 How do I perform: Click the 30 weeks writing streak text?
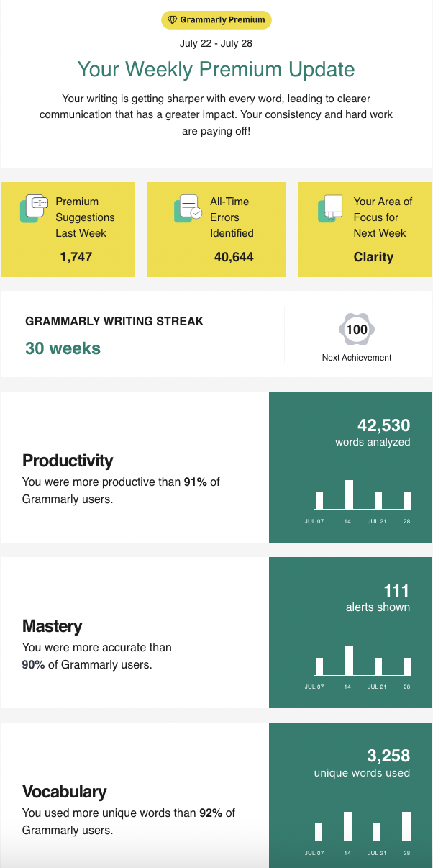point(63,348)
